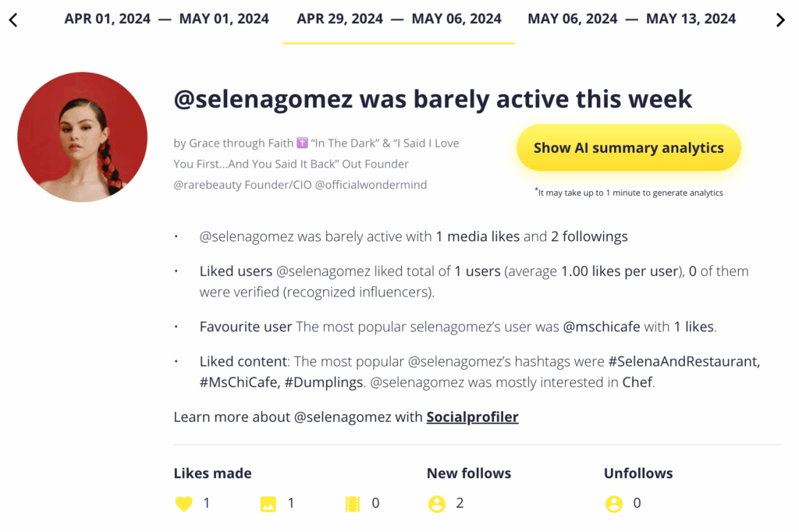The image size is (799, 532).
Task: Select MAY 06 – MAY 13, 2024 tab
Action: click(x=632, y=20)
